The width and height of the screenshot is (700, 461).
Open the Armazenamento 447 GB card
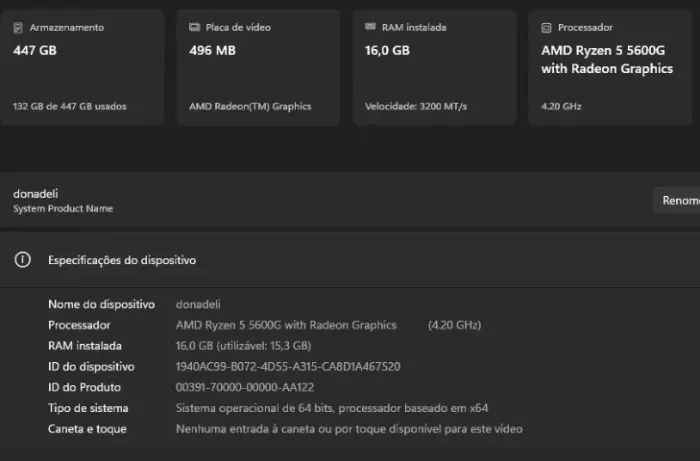pos(82,67)
